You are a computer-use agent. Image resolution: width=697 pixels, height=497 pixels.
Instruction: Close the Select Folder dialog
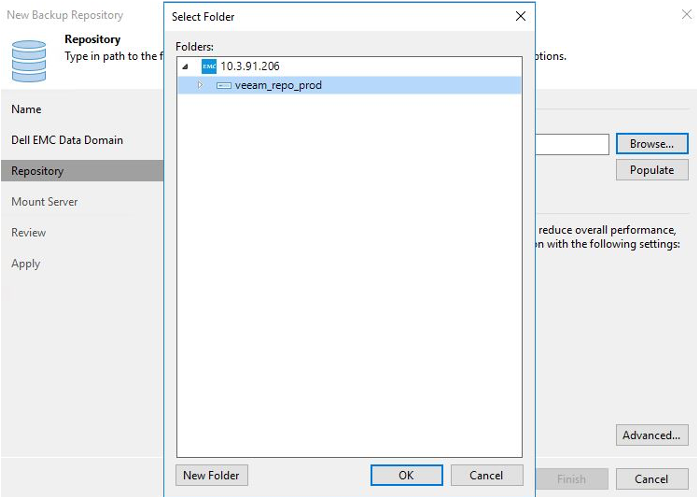(x=521, y=16)
